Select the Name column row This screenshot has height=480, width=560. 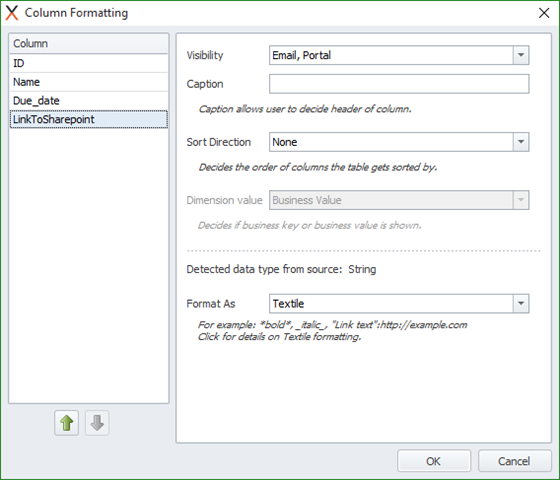tap(89, 82)
